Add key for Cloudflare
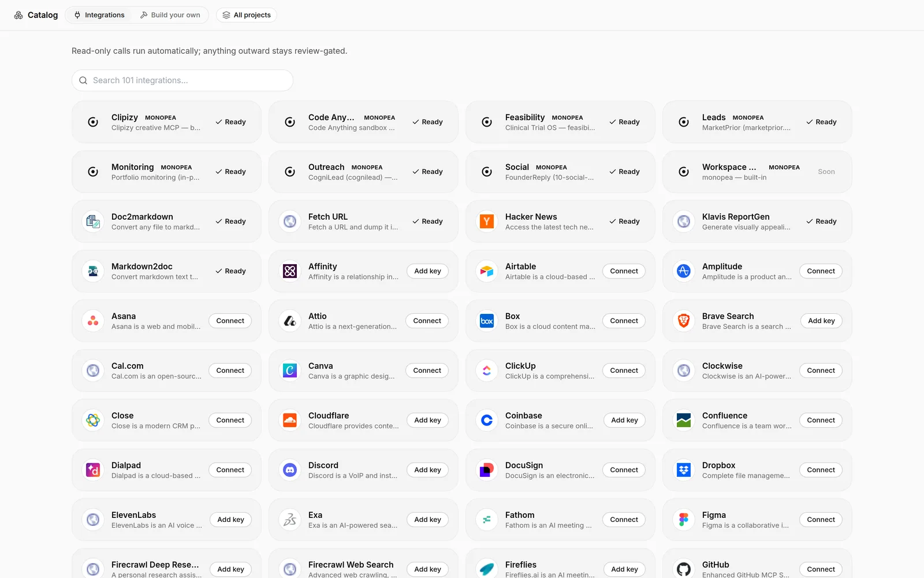 427,420
